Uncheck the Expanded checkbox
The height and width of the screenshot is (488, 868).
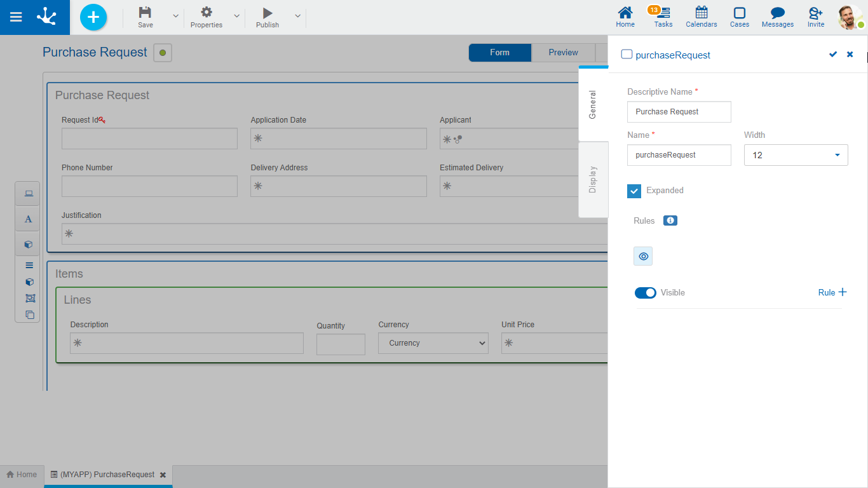[x=634, y=191]
